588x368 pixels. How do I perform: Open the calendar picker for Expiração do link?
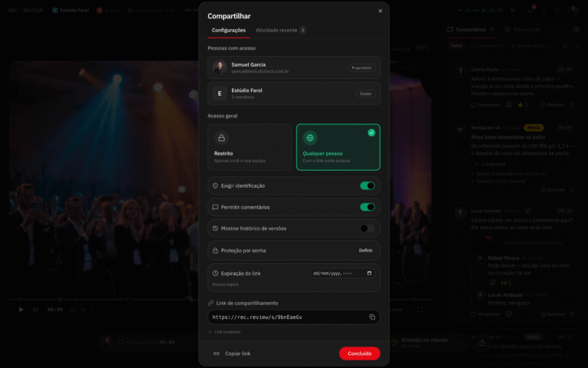click(369, 274)
